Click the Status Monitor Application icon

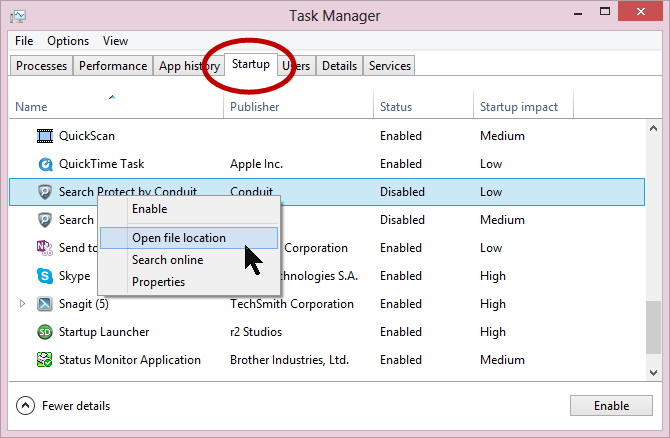(x=45, y=360)
